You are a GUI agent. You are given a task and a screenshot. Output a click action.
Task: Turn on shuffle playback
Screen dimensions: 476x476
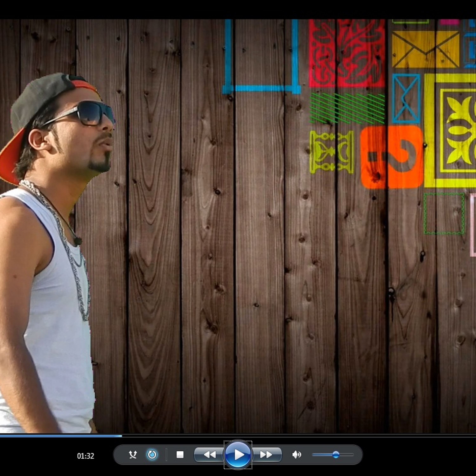tap(133, 455)
